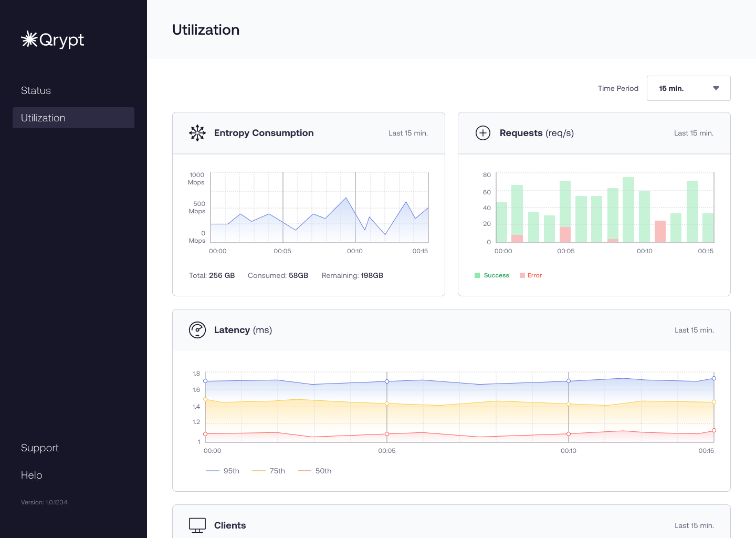Click Last 15 min. in Clients panel
Image resolution: width=756 pixels, height=538 pixels.
pyautogui.click(x=694, y=525)
